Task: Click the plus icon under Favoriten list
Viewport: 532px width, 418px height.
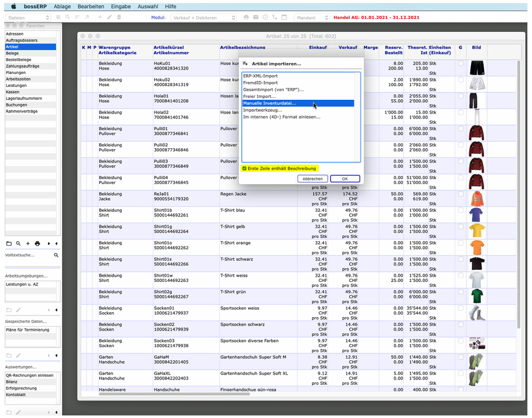Action: coord(28,244)
